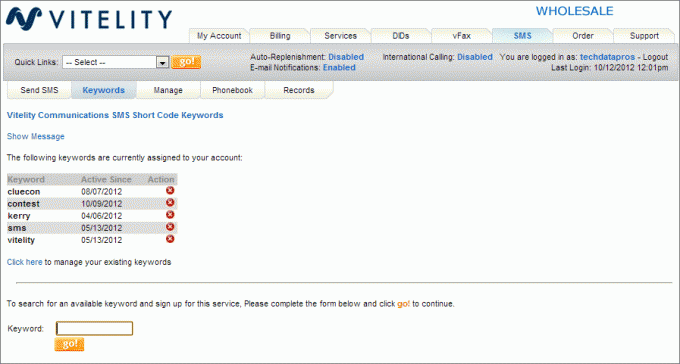
Task: Click the Show Message link
Action: pos(36,136)
